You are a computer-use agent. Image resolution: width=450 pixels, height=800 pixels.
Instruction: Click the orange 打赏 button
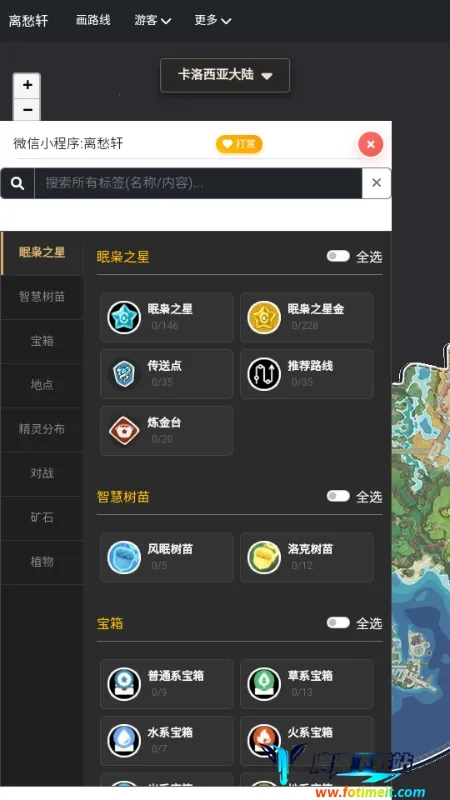click(x=239, y=144)
